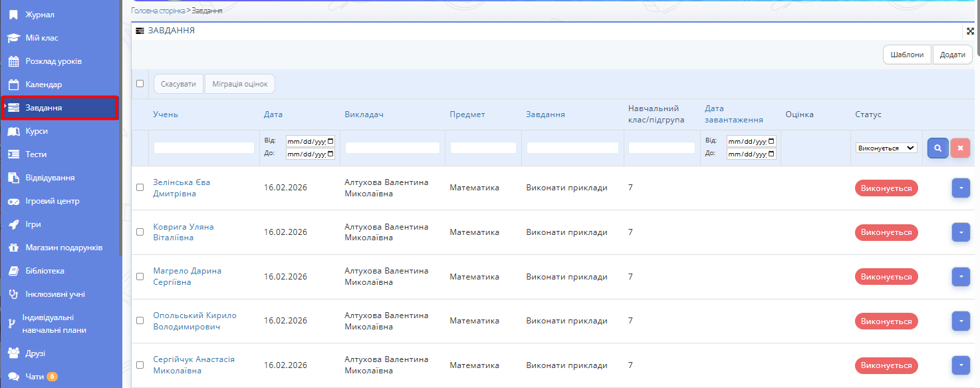Screen dimensions: 980x388
Task: Open the Статус filter dropdown showing Виконується
Action: click(x=886, y=148)
